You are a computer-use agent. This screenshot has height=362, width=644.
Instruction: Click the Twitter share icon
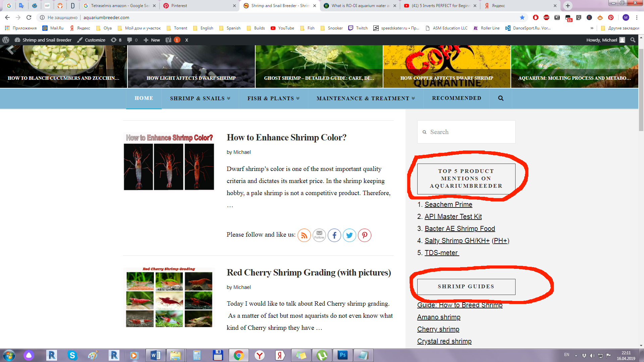pyautogui.click(x=350, y=235)
